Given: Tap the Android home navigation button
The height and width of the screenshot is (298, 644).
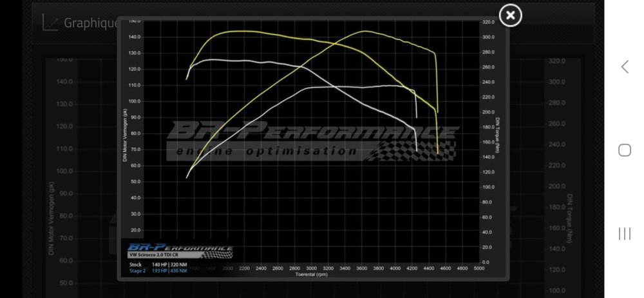Looking at the screenshot, I should point(624,150).
